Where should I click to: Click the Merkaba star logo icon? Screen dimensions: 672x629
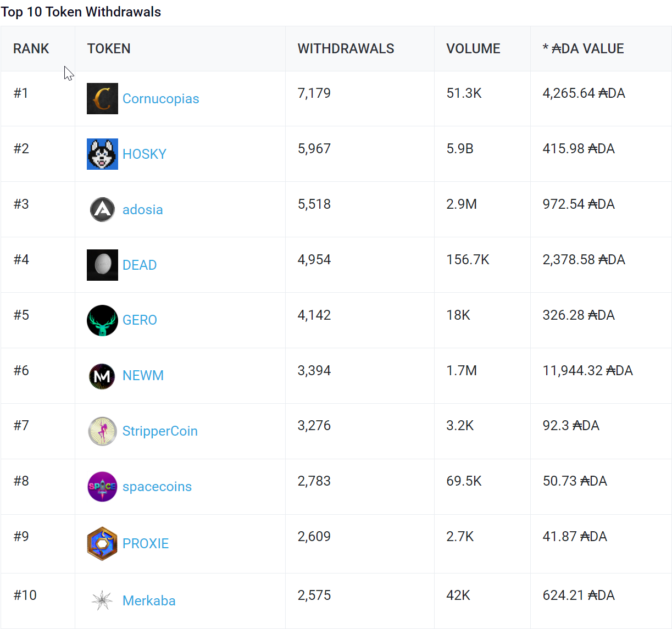[x=102, y=600]
